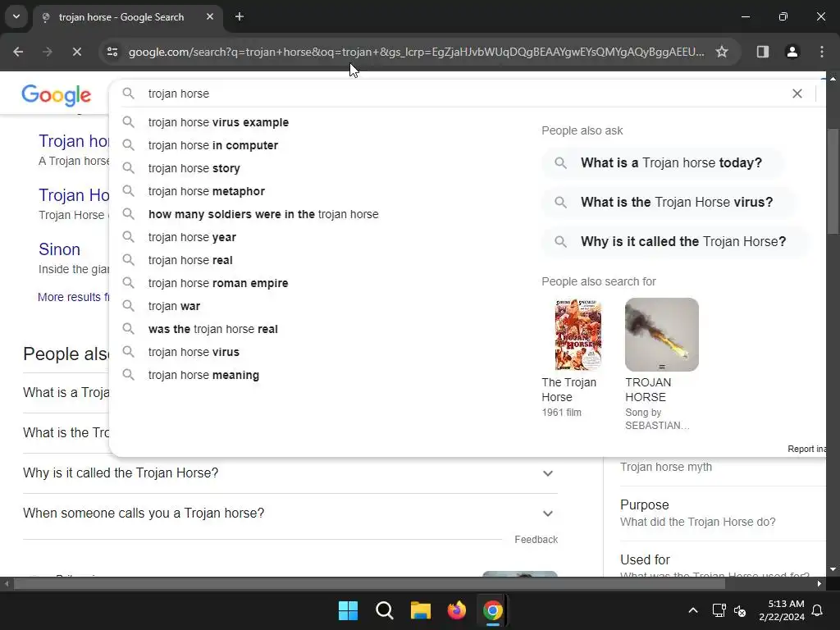Click the Chrome taskbar icon

point(493,610)
